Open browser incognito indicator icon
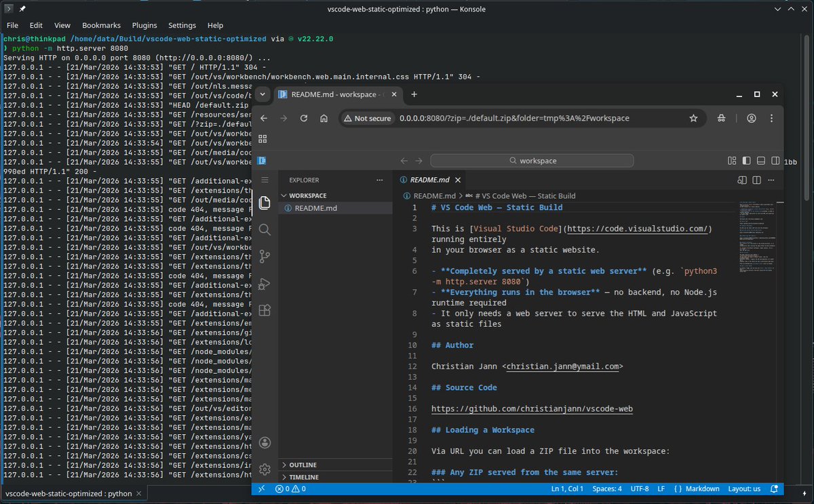 [721, 118]
